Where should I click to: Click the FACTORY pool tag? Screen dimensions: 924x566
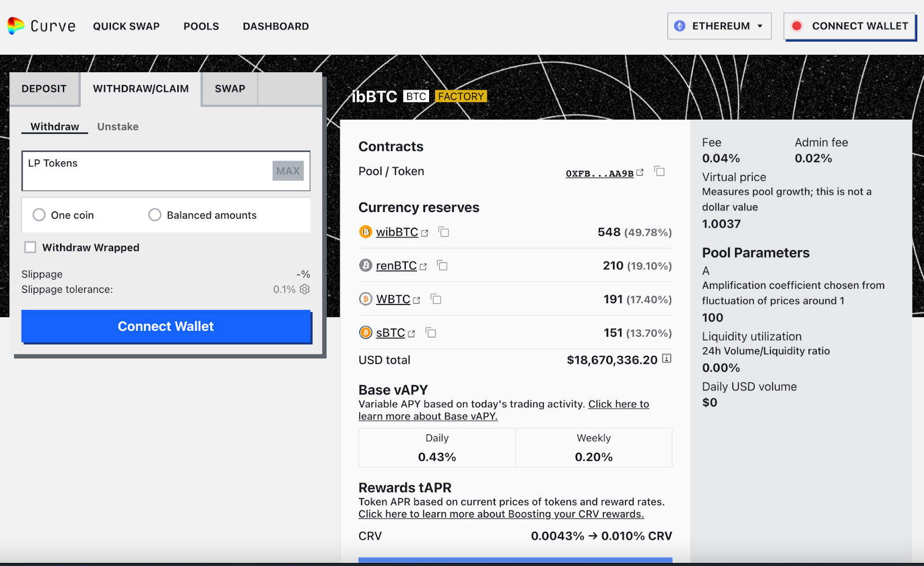click(x=461, y=96)
